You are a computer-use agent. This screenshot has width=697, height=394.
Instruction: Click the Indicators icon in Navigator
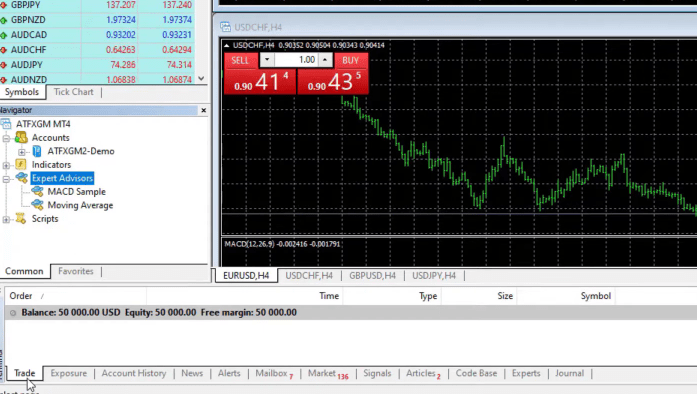tap(21, 165)
